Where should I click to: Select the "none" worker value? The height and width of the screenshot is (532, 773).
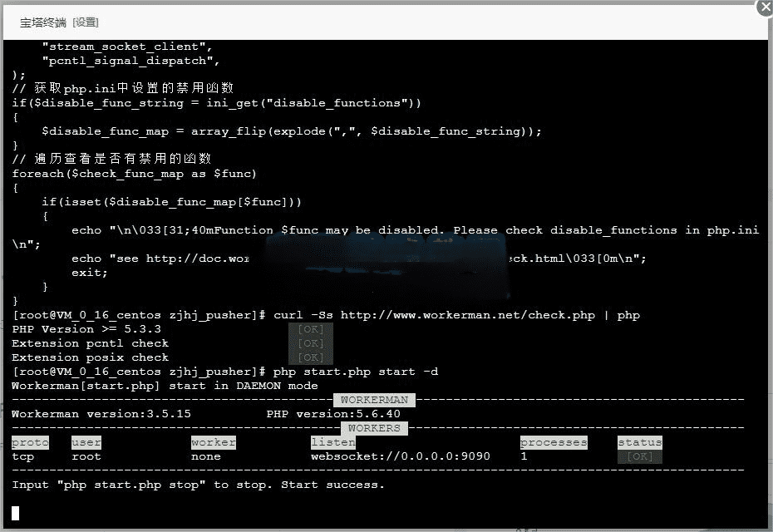[206, 456]
